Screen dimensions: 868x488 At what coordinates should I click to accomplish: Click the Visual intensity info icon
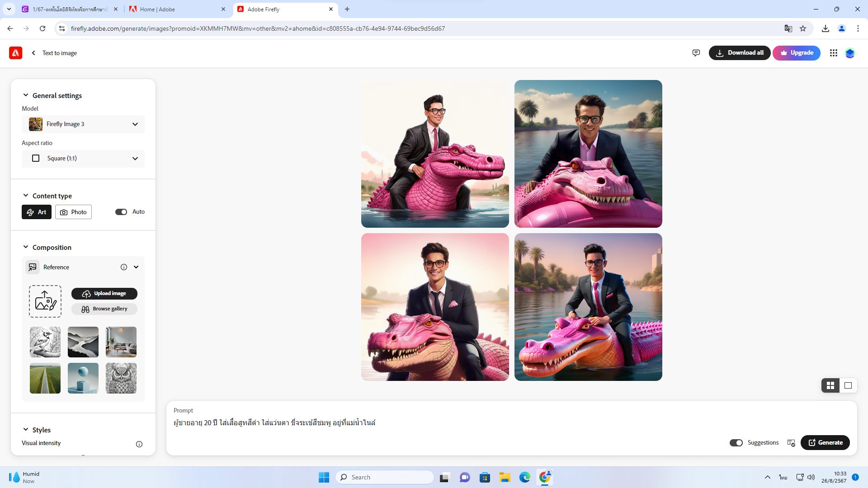[139, 444]
